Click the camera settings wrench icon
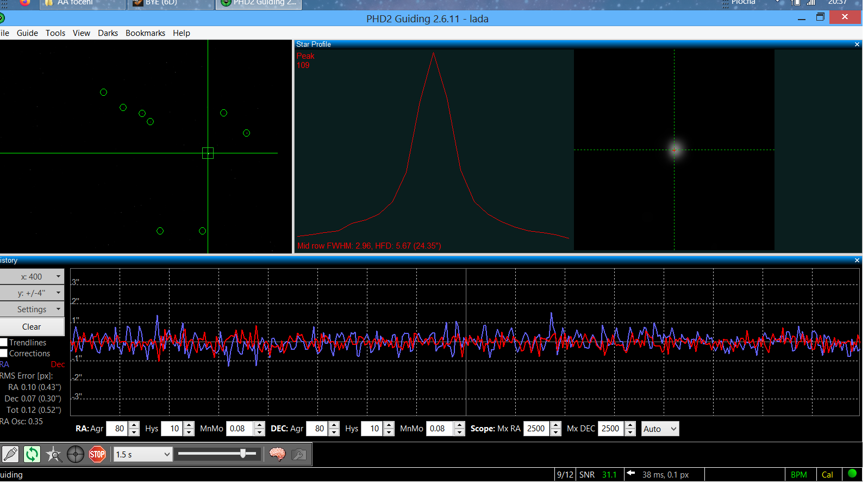The height and width of the screenshot is (489, 868). coord(299,454)
